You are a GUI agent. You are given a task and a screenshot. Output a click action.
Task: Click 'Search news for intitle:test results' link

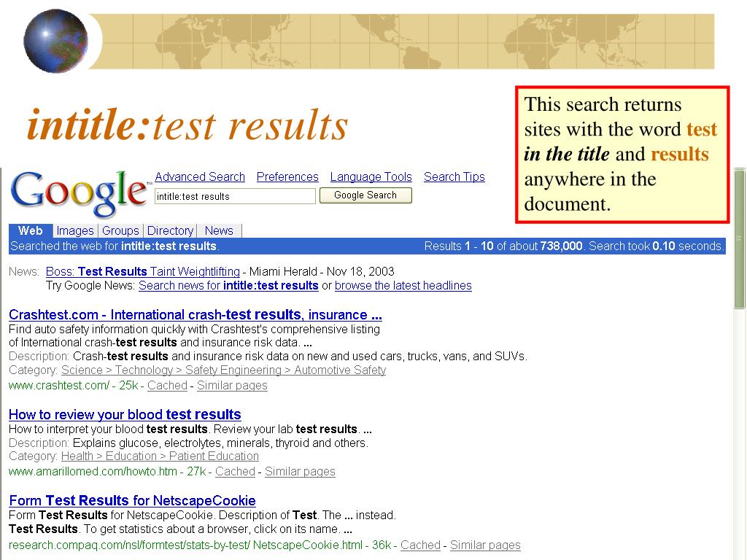click(228, 285)
